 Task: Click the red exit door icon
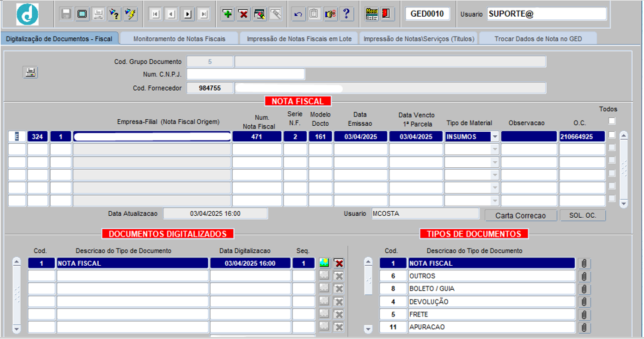(x=387, y=14)
